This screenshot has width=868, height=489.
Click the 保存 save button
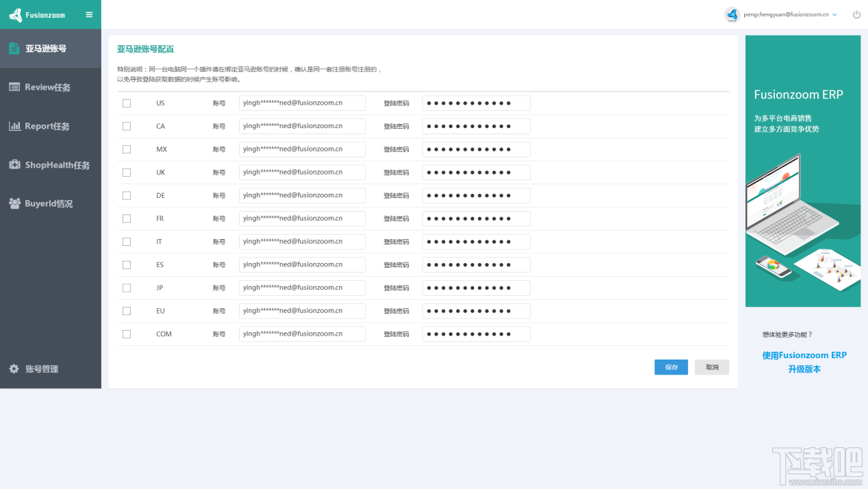pos(671,367)
